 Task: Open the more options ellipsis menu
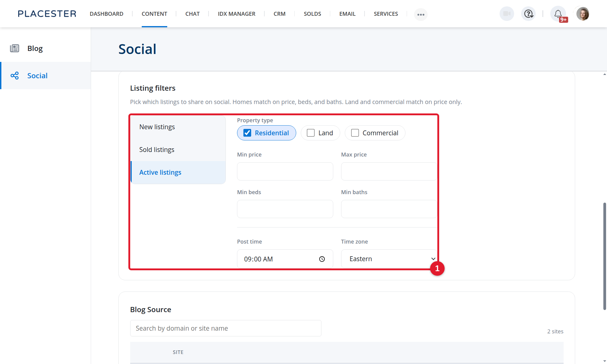pos(421,14)
